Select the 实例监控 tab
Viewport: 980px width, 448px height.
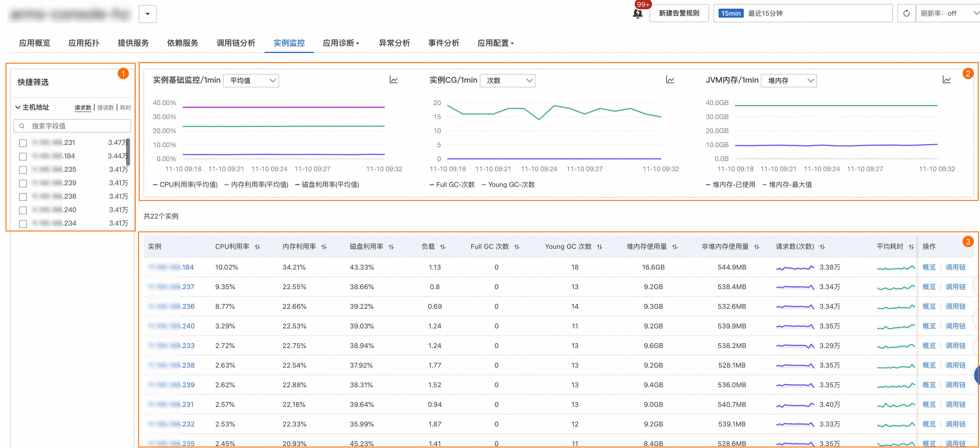click(x=289, y=43)
